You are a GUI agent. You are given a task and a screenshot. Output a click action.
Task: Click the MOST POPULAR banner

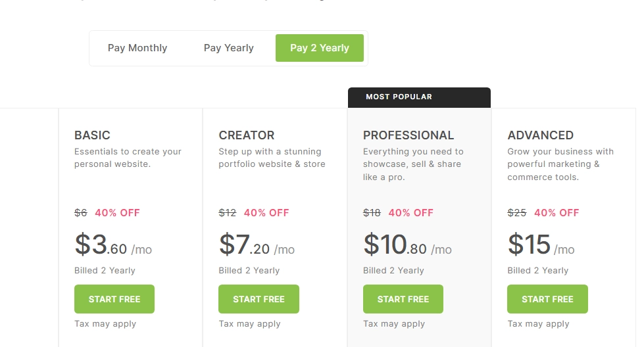pos(419,97)
